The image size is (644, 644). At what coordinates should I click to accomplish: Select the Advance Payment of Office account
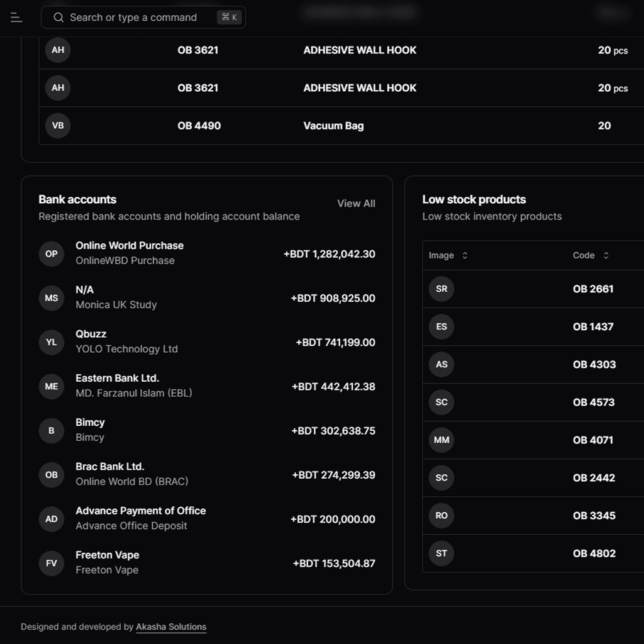pyautogui.click(x=140, y=511)
